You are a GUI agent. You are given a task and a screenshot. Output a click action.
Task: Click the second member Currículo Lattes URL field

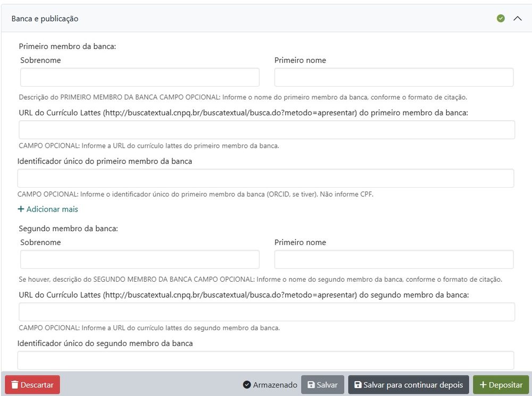tap(267, 312)
